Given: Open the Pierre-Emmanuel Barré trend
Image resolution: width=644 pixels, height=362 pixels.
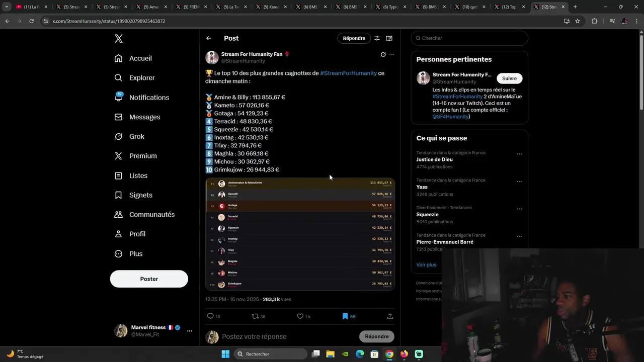Looking at the screenshot, I should 445,242.
